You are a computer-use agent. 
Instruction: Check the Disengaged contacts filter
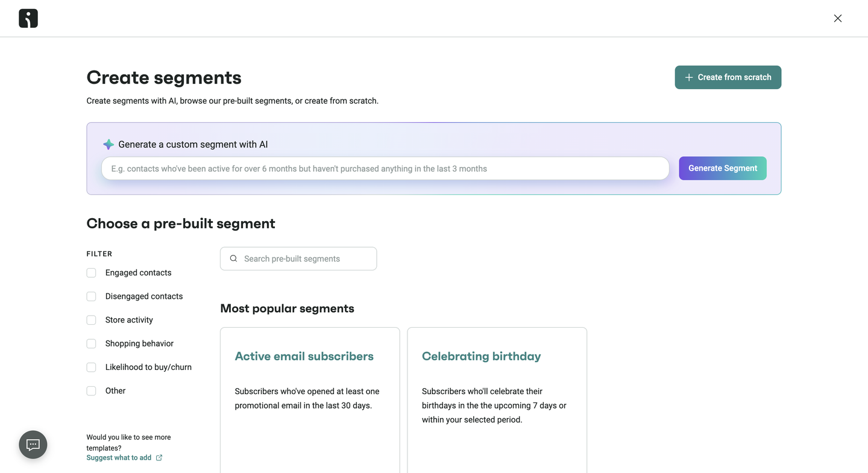tap(92, 296)
